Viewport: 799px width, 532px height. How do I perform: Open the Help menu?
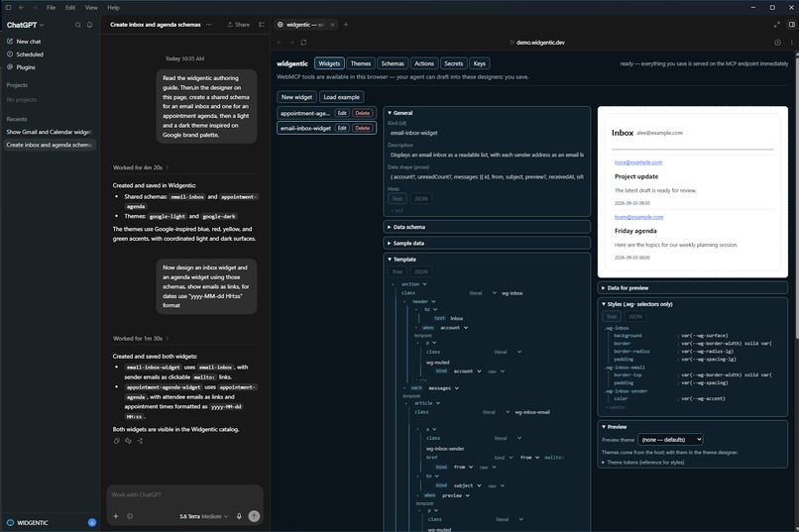pyautogui.click(x=113, y=8)
